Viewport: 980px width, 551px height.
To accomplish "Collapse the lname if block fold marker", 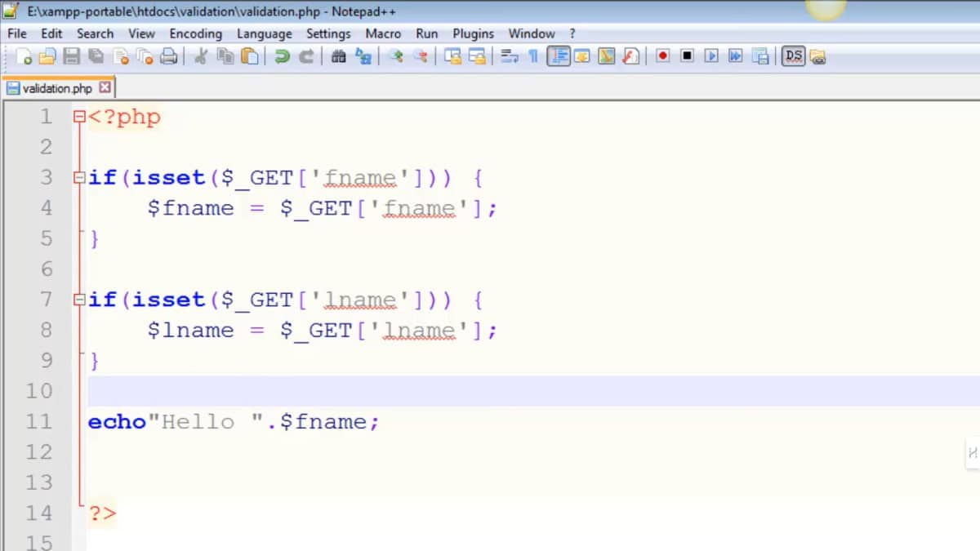I will click(x=79, y=300).
